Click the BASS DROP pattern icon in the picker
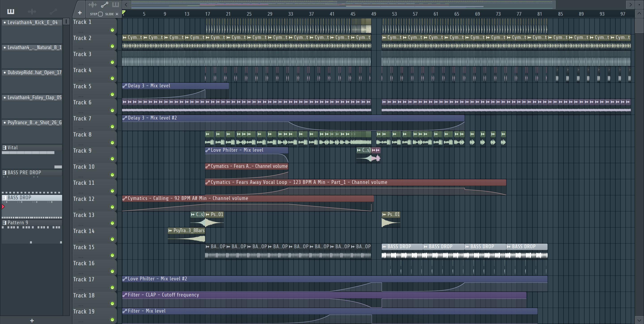 (x=4, y=198)
